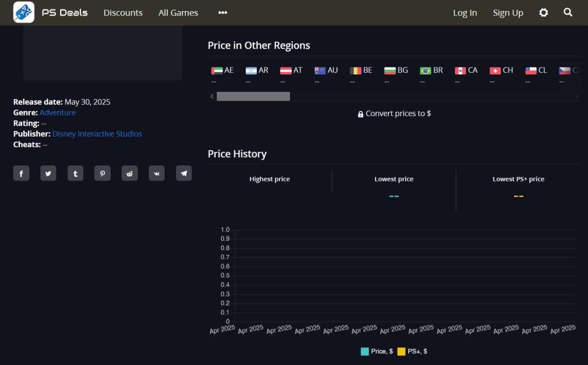Share on Tumblr icon button
588x365 pixels.
click(x=75, y=173)
